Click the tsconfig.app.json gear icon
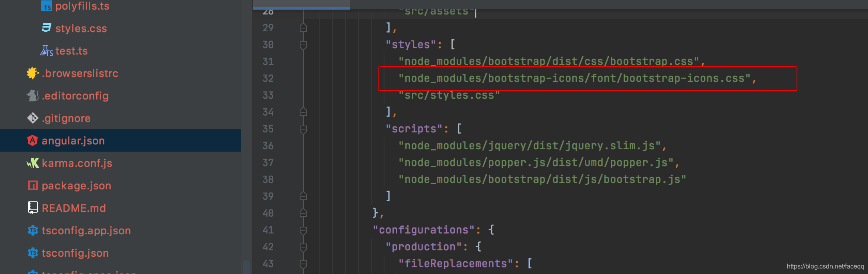 33,230
